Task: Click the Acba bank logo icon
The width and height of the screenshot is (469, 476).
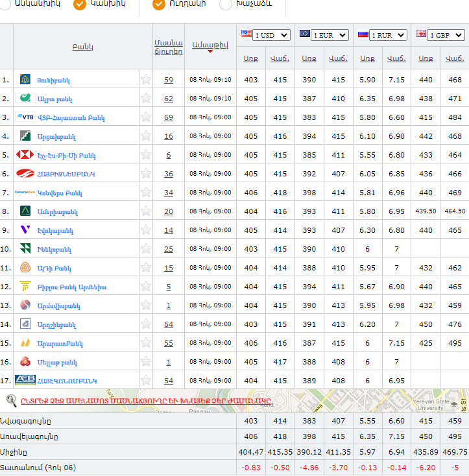Action: pos(25,98)
